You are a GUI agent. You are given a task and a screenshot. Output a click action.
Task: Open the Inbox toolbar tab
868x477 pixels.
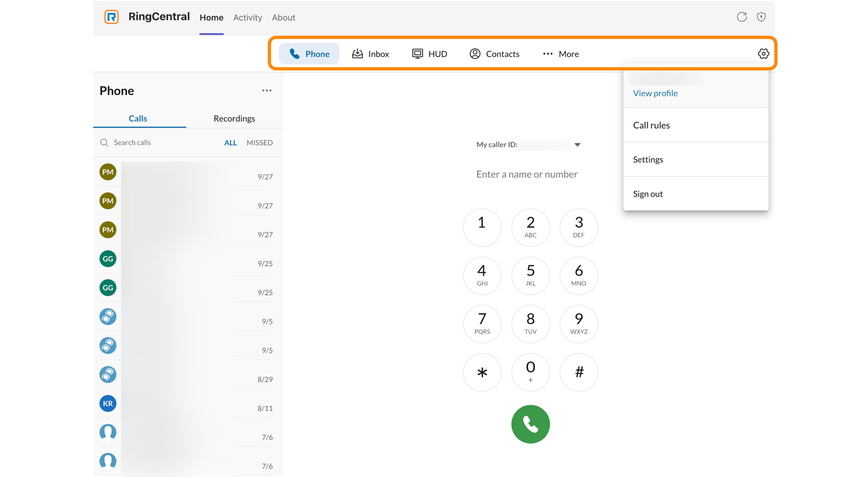pos(371,54)
